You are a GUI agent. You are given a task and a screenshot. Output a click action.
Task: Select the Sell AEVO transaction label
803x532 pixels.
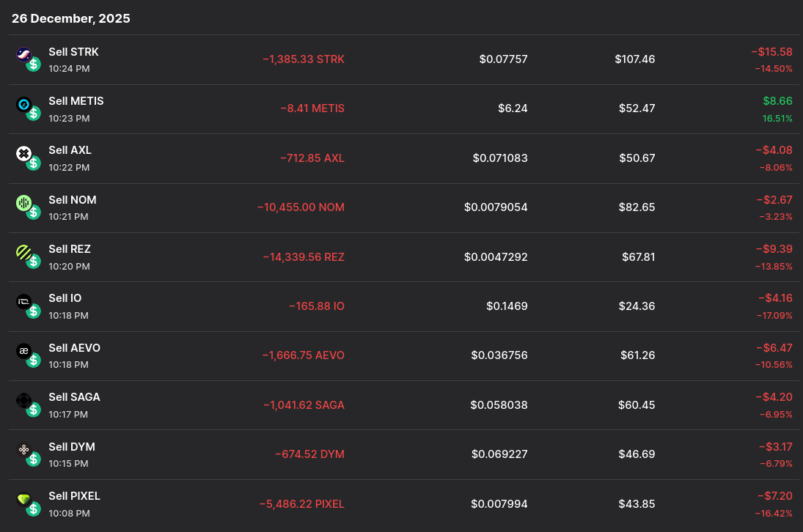coord(74,348)
